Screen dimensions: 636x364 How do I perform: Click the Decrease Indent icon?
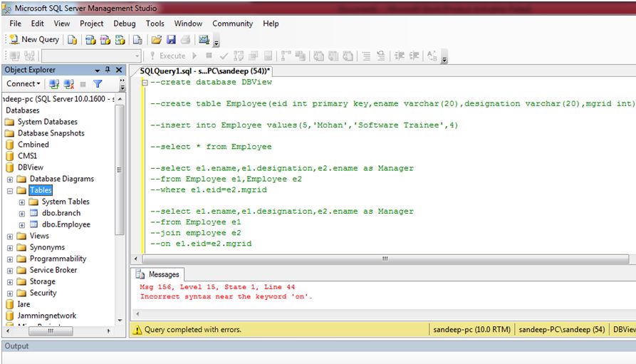400,56
